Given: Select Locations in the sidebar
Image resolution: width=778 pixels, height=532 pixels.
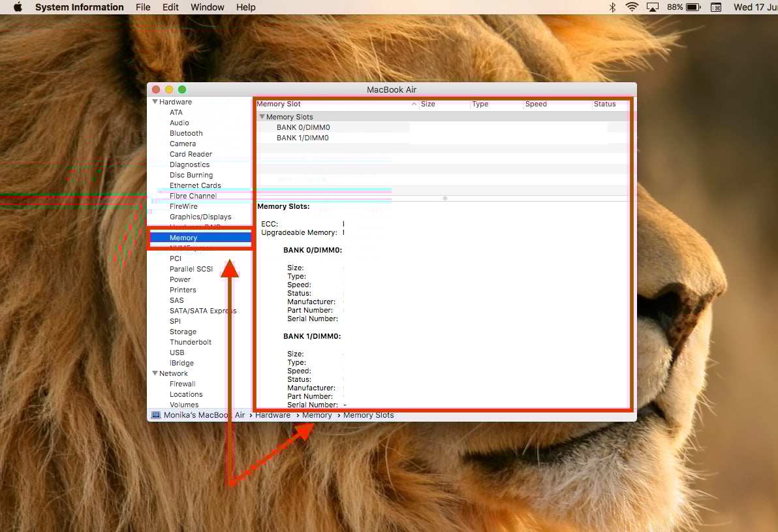Looking at the screenshot, I should click(x=186, y=394).
